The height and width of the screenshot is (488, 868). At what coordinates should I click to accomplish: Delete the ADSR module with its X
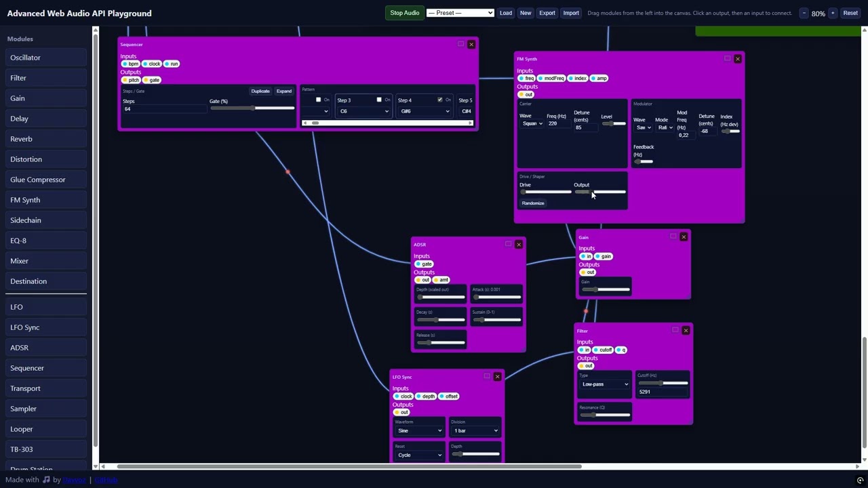click(x=519, y=245)
